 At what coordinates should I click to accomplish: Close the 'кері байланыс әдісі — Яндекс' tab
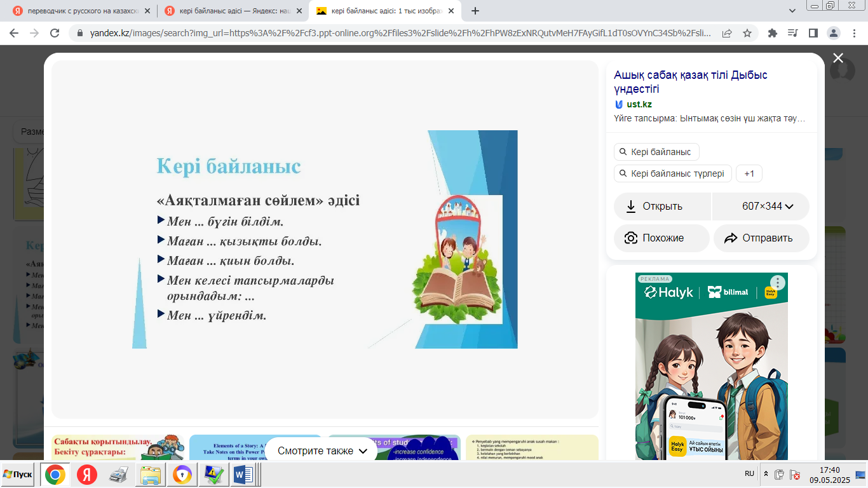click(x=299, y=11)
